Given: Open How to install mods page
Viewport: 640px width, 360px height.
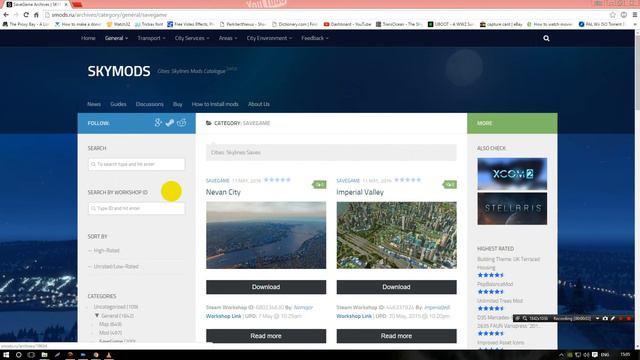Looking at the screenshot, I should click(215, 104).
